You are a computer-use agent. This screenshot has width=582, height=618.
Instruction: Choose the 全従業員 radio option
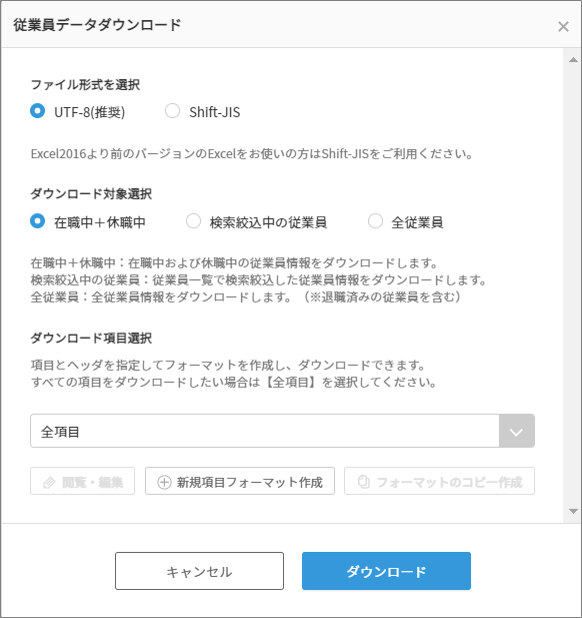[x=375, y=221]
